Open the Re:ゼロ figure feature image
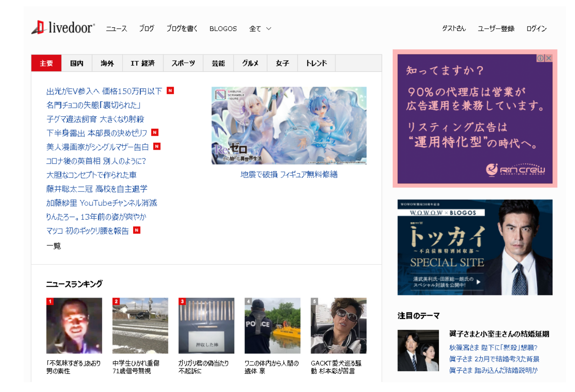 [289, 125]
